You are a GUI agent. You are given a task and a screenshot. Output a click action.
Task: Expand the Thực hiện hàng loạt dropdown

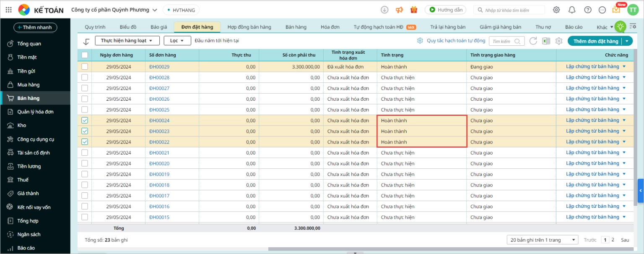[127, 41]
